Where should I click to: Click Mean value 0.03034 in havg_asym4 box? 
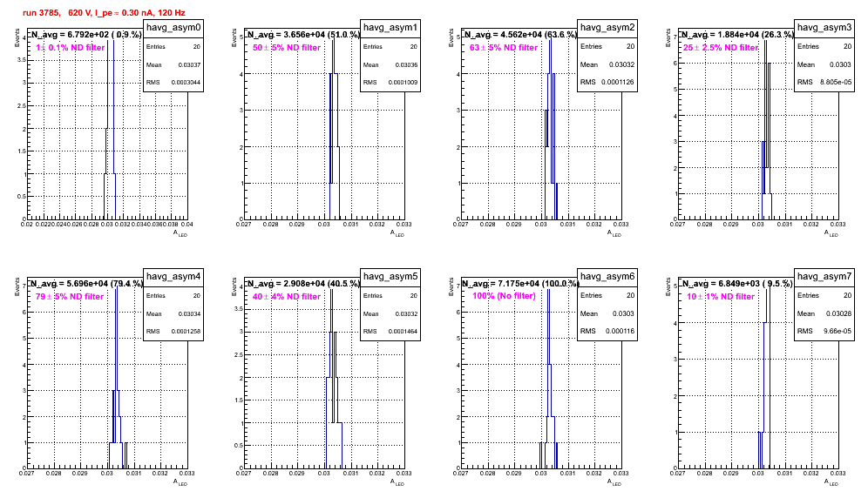(x=189, y=313)
